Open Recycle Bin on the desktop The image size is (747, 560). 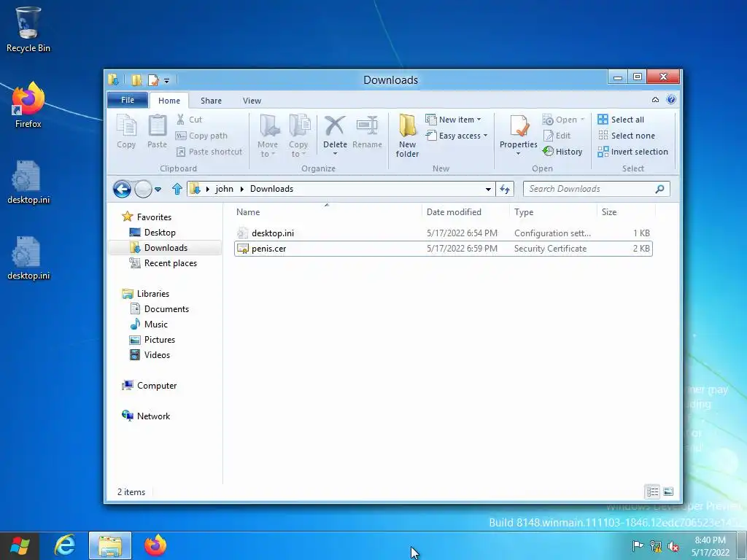28,29
